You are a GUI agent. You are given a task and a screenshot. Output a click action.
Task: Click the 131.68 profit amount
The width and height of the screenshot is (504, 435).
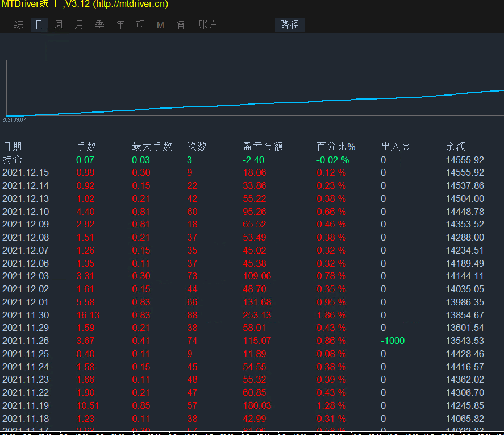coord(257,302)
